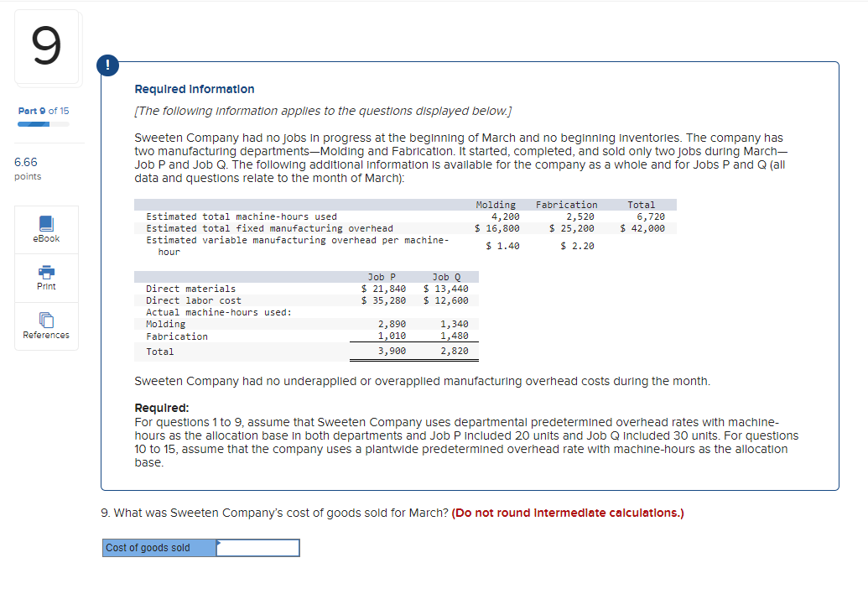Click Job P total hours 3,900
The height and width of the screenshot is (589, 868).
pyautogui.click(x=392, y=351)
